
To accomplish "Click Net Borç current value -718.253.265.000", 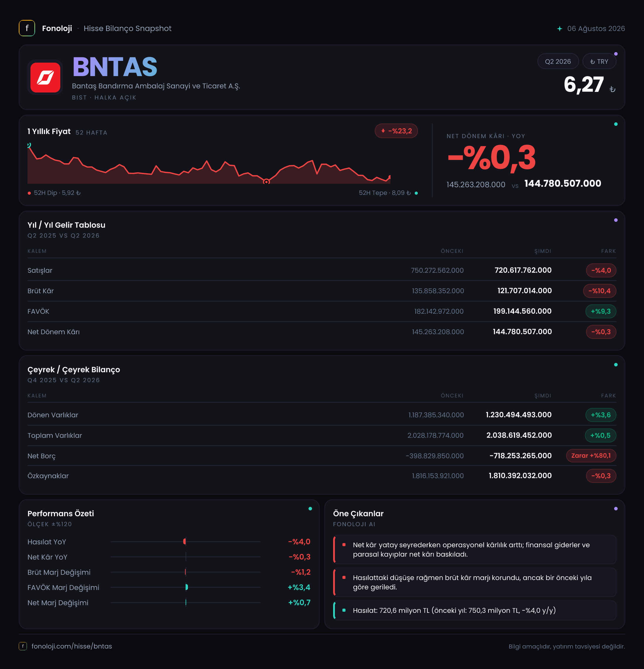I will click(x=520, y=456).
